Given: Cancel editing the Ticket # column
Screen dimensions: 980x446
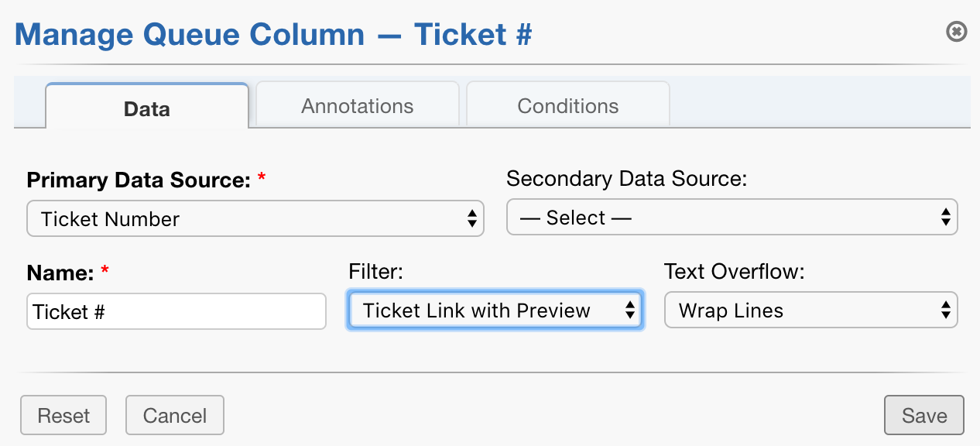Looking at the screenshot, I should 174,415.
